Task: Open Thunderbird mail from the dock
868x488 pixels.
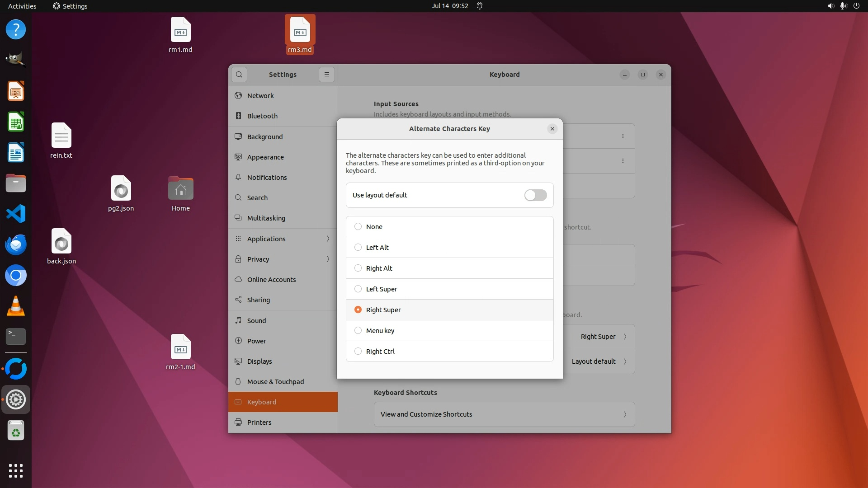Action: click(x=16, y=244)
